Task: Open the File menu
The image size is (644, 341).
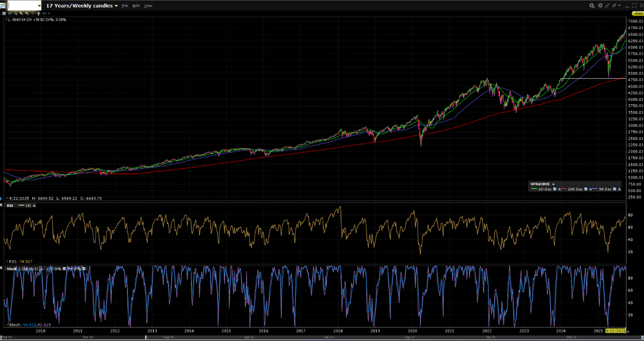Action: click(x=125, y=6)
